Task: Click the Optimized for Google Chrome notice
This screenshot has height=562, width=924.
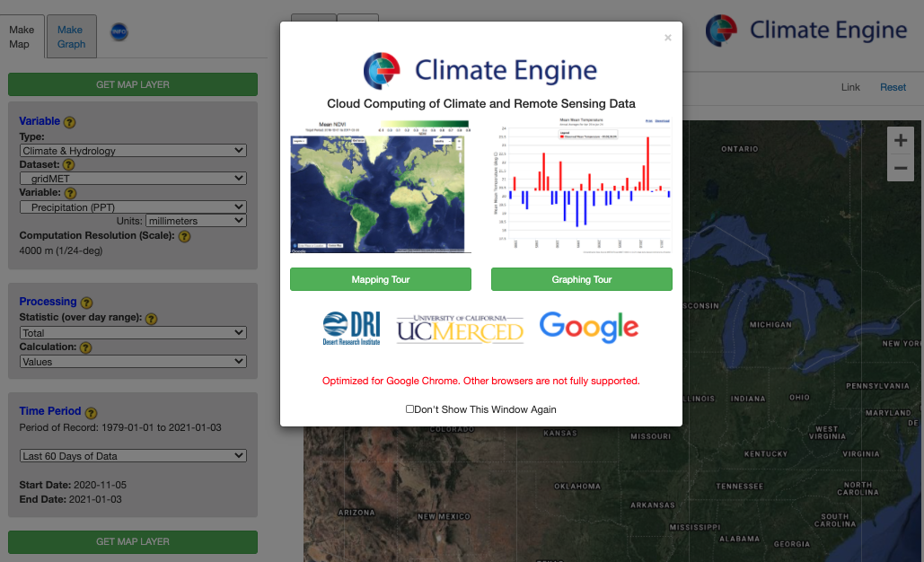Action: coord(481,381)
